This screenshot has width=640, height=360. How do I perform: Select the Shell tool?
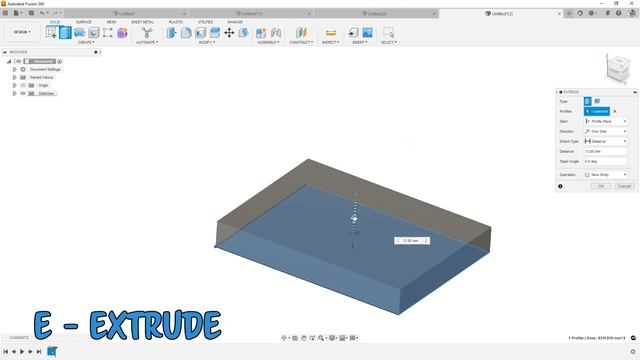(x=200, y=32)
